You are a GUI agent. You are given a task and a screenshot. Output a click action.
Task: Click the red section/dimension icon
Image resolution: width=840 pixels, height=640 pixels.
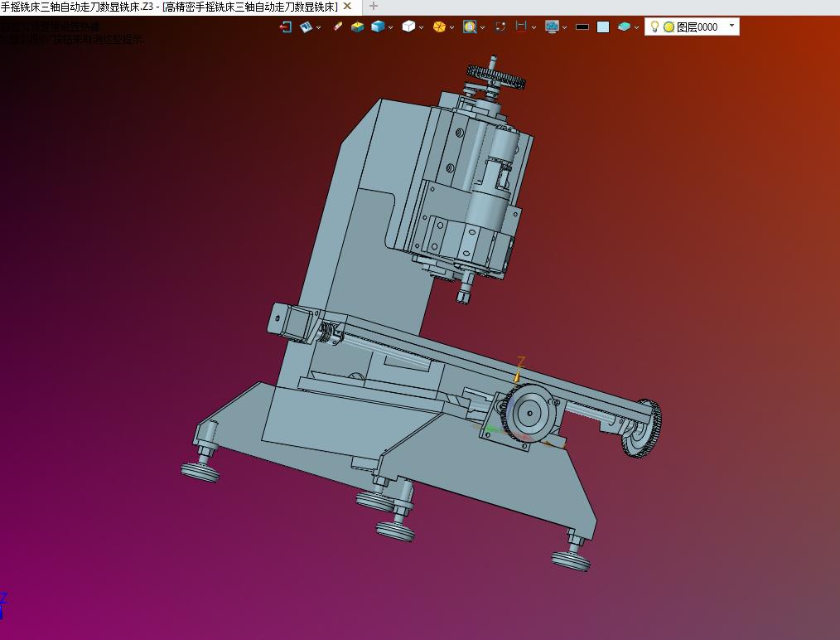(x=521, y=27)
